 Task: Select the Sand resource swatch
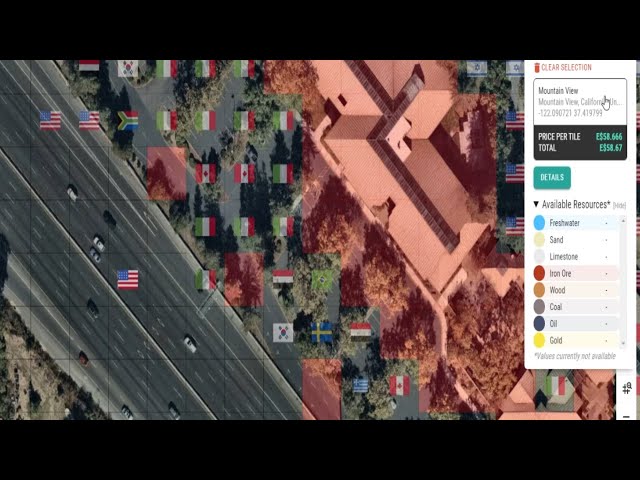tap(539, 240)
